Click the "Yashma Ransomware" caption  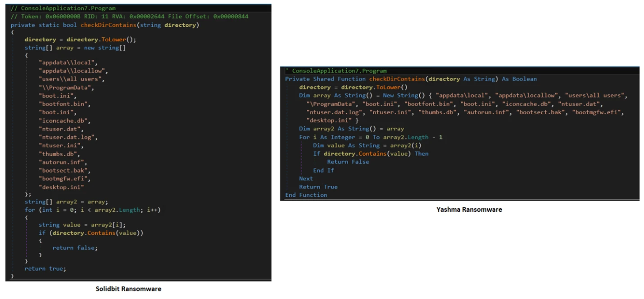(469, 209)
